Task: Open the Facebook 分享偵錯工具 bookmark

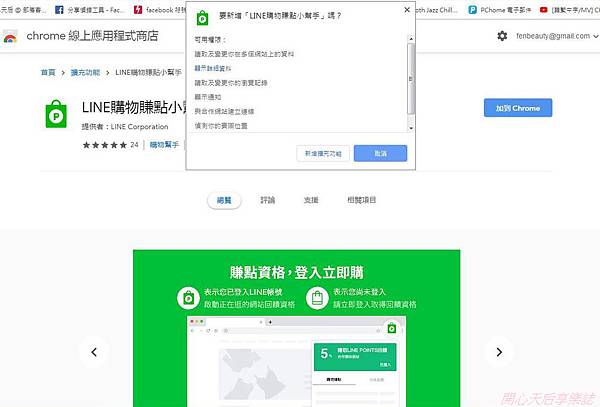Action: pos(90,10)
